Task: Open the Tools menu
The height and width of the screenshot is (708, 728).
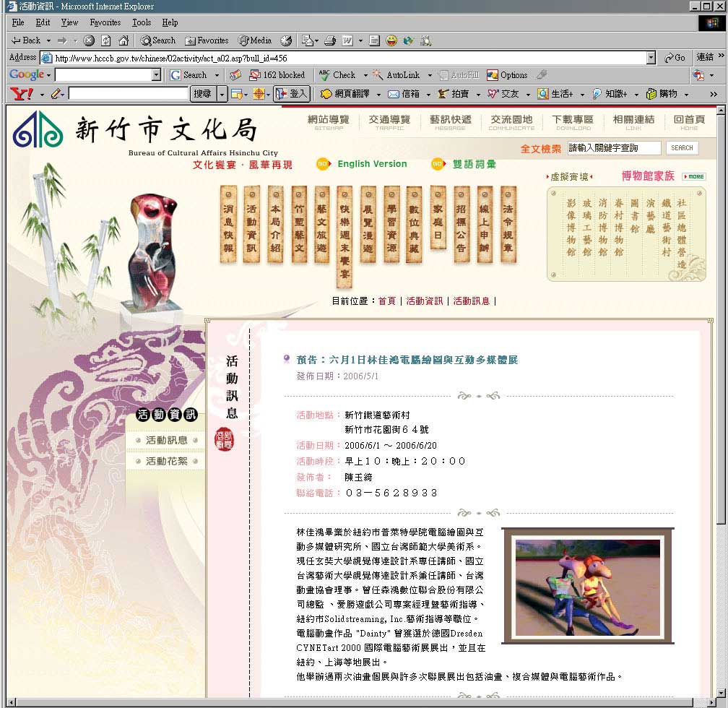Action: click(x=142, y=22)
